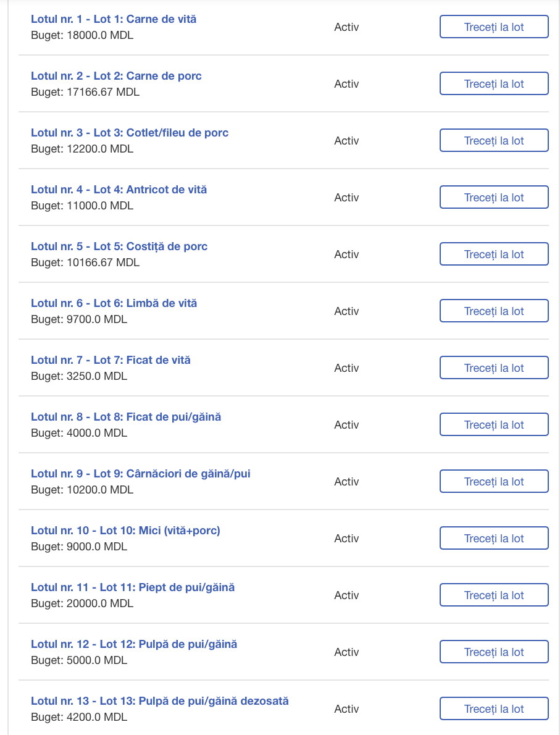
Task: Open Lot 6: Limbă de vită link
Action: 114,303
